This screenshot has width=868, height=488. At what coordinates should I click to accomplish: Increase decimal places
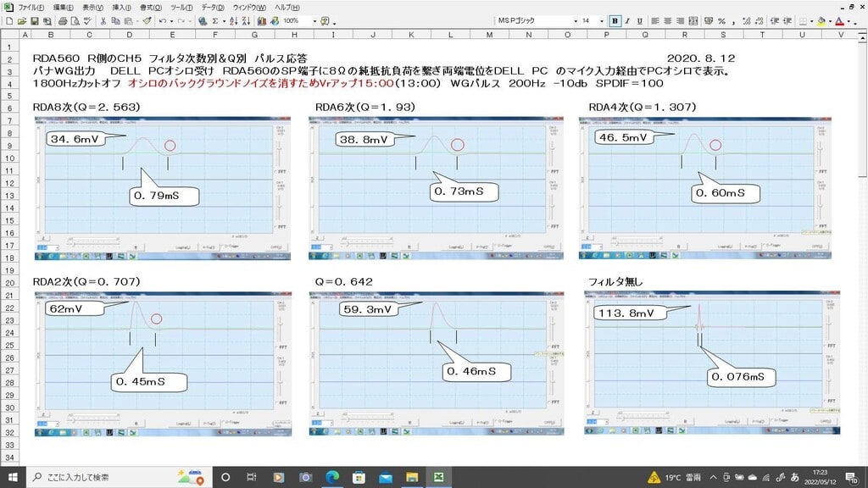coord(746,21)
